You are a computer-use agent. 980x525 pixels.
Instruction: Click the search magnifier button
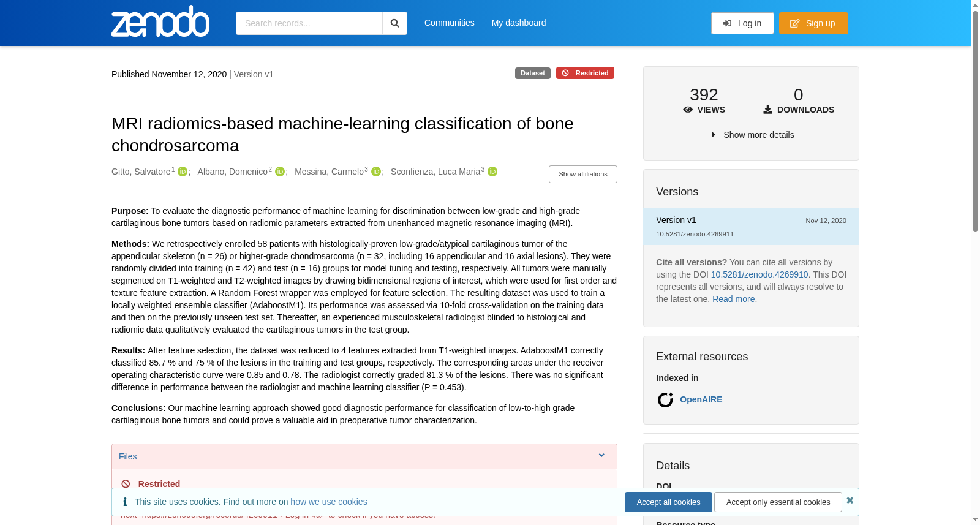[394, 23]
